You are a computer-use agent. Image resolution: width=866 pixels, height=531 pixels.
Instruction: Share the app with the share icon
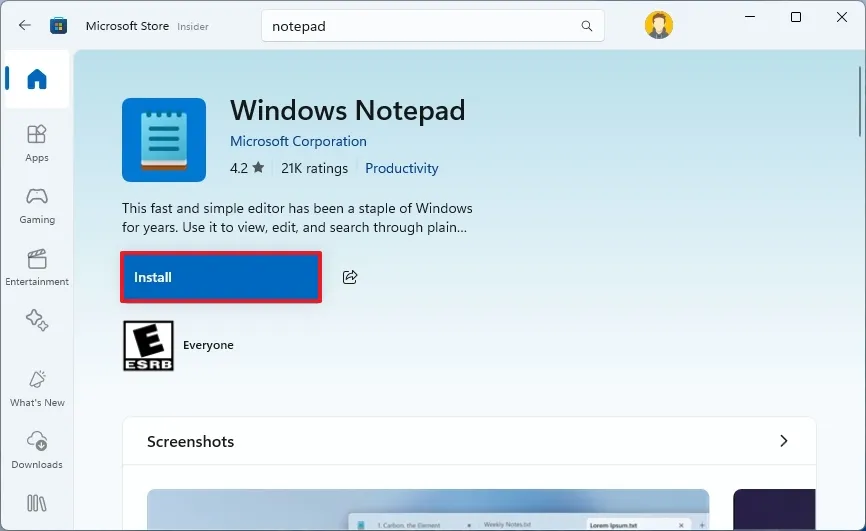(350, 277)
